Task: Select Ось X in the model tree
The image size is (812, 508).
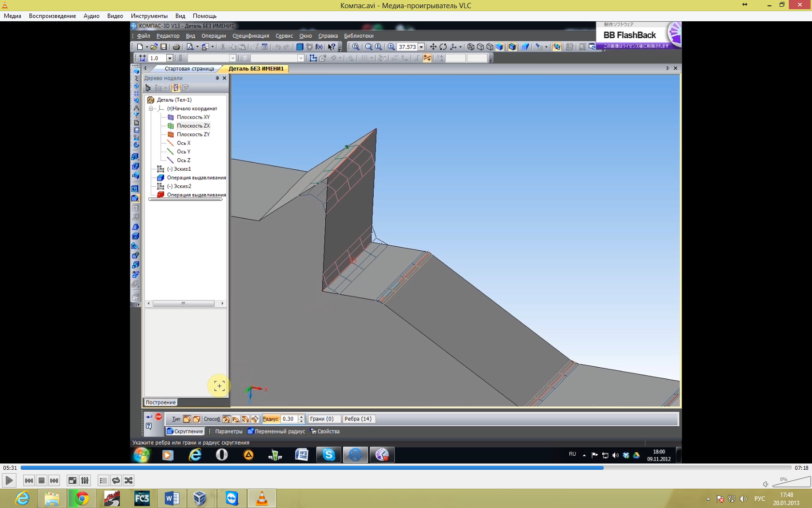Action: 184,143
